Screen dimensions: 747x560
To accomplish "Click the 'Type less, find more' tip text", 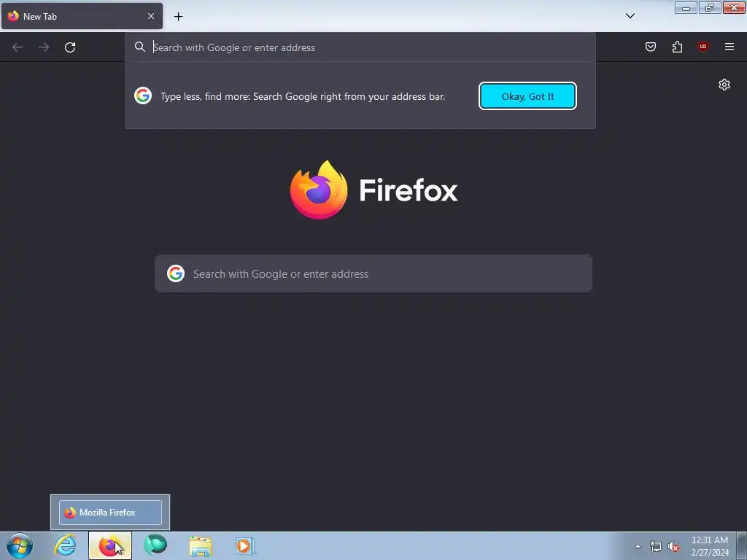I will click(x=303, y=96).
